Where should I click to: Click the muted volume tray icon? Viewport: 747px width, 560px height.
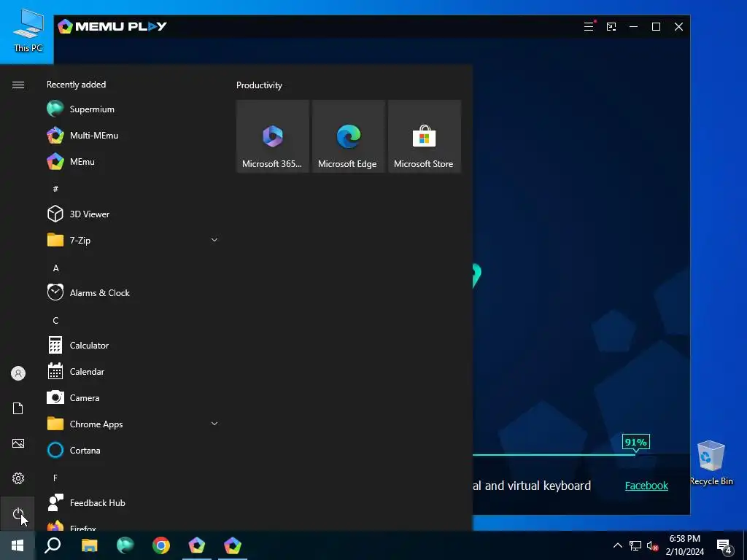(653, 545)
